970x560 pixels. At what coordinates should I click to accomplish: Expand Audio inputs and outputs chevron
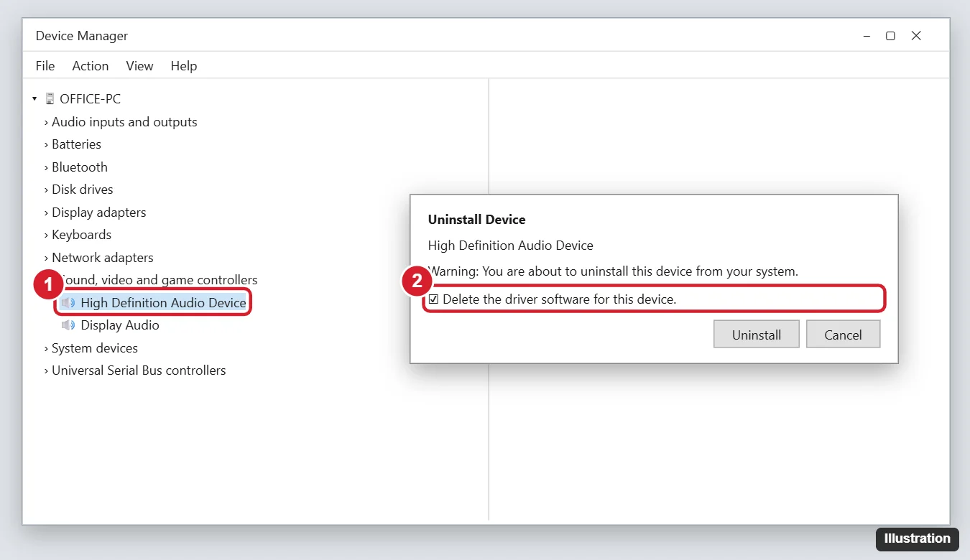pyautogui.click(x=46, y=122)
